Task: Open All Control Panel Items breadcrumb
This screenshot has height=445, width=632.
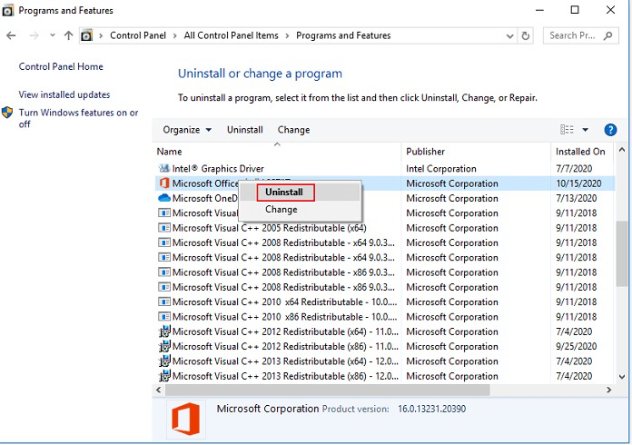Action: [231, 35]
